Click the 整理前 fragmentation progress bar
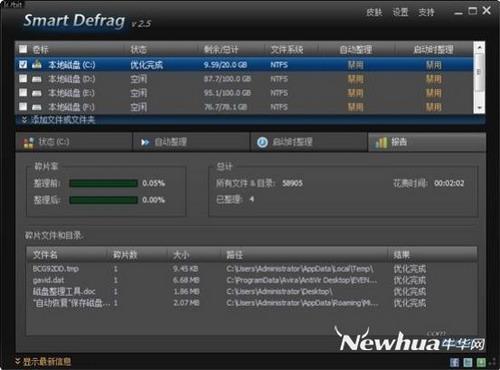The height and width of the screenshot is (370, 500). (103, 183)
